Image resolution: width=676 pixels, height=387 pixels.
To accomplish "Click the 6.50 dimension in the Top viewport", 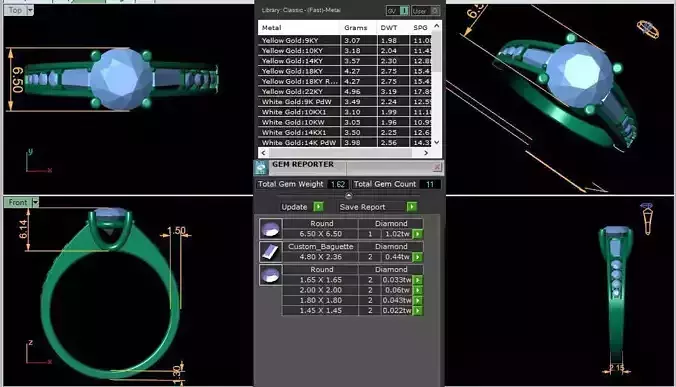I will tap(18, 79).
